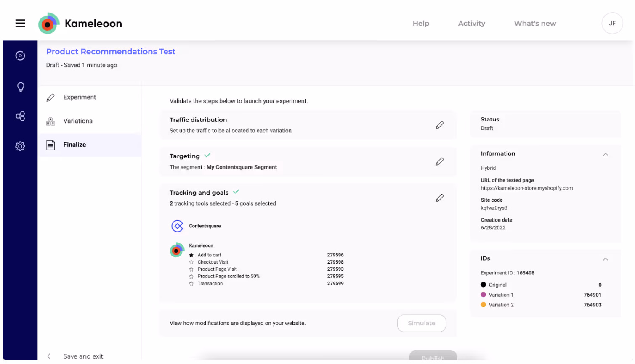Unstar the Add to cart goal

[x=192, y=254]
